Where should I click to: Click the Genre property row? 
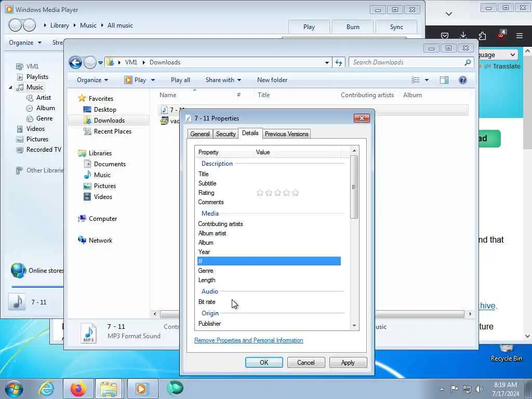(269, 271)
